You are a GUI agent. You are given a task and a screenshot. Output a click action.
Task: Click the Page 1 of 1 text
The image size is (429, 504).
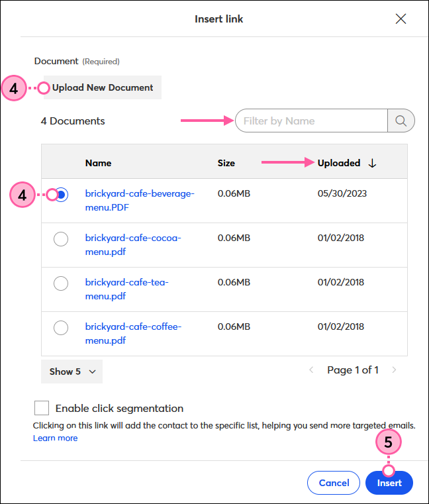[353, 370]
